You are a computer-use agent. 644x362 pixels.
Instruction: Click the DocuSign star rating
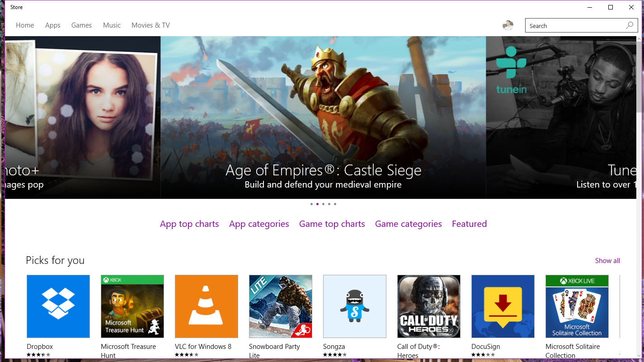[x=483, y=355]
